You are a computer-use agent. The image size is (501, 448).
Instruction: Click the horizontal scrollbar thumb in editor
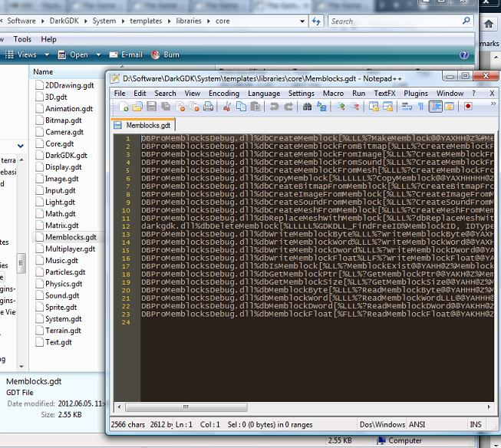186,407
